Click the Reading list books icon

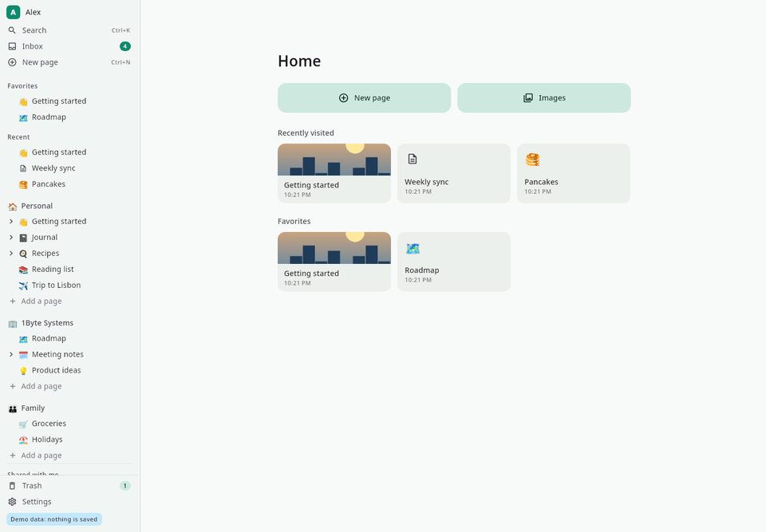click(23, 270)
